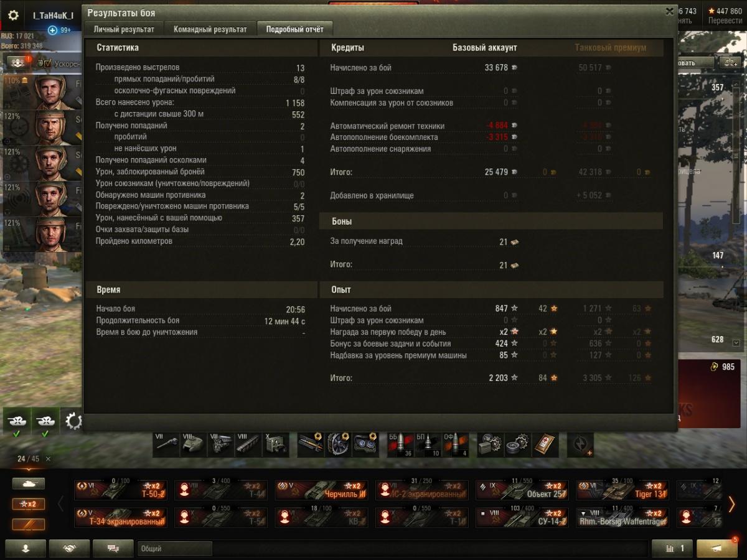Open the notifications megaphone button
This screenshot has width=747, height=560.
click(x=717, y=548)
